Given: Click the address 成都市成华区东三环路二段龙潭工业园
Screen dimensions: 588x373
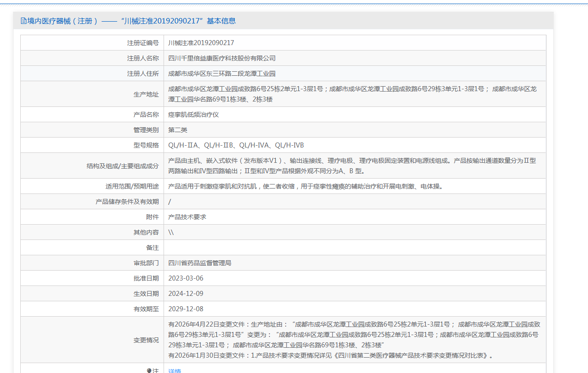Looking at the screenshot, I should coord(222,74).
